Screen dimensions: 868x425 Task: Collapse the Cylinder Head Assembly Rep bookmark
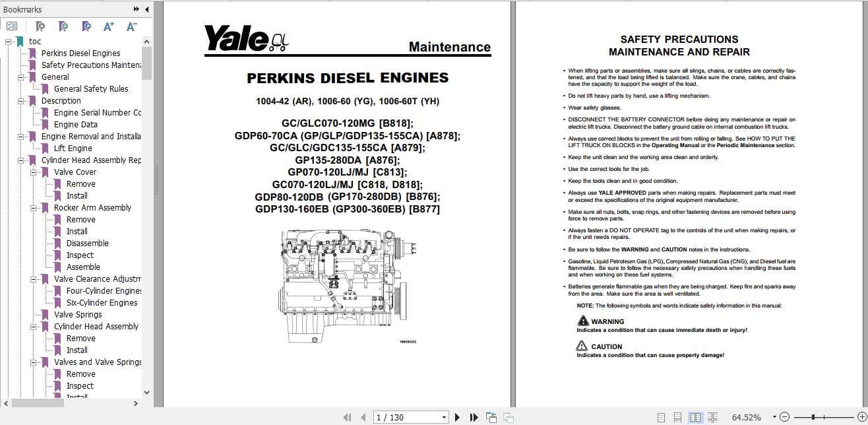coord(22,160)
